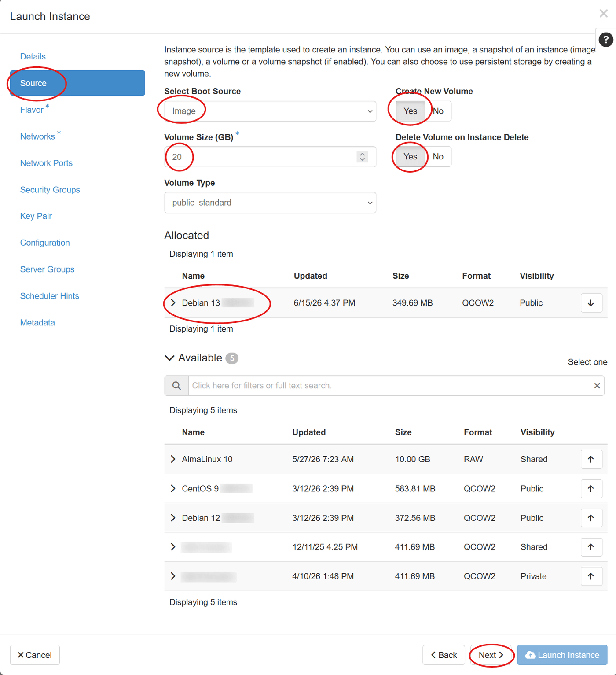Allocate the 12/11/25 Shared image up arrow
Viewport: 616px width, 675px height.
[x=591, y=547]
